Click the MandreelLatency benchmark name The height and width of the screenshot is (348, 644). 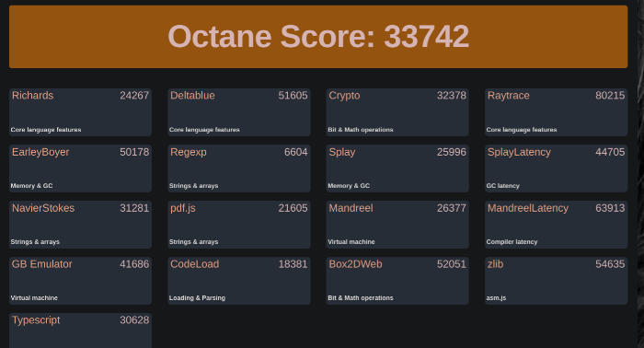(528, 208)
